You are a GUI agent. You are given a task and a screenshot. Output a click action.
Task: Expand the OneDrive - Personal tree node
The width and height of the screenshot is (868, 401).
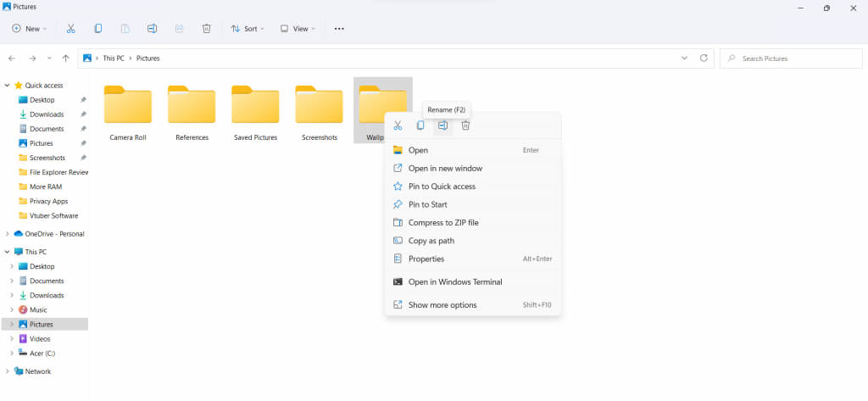click(x=8, y=234)
